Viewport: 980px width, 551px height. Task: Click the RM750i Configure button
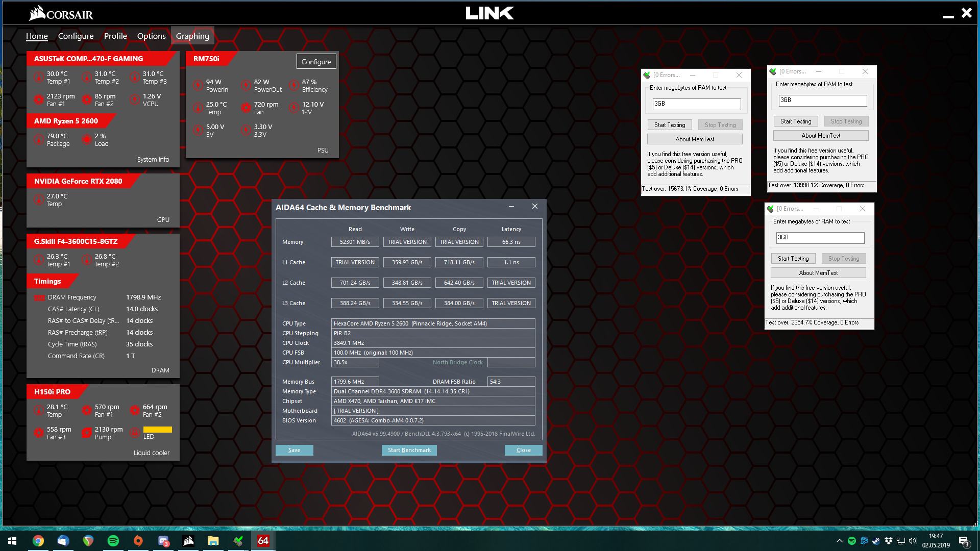click(316, 62)
